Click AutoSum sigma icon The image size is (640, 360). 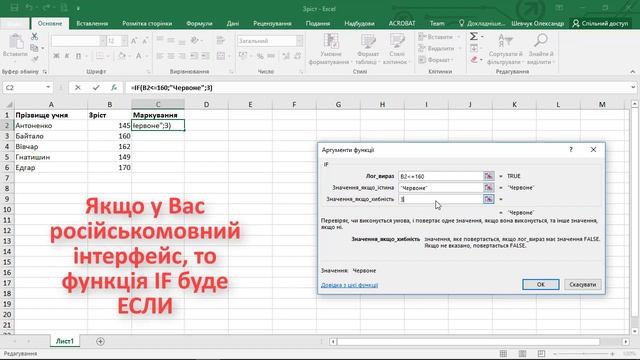pos(473,37)
